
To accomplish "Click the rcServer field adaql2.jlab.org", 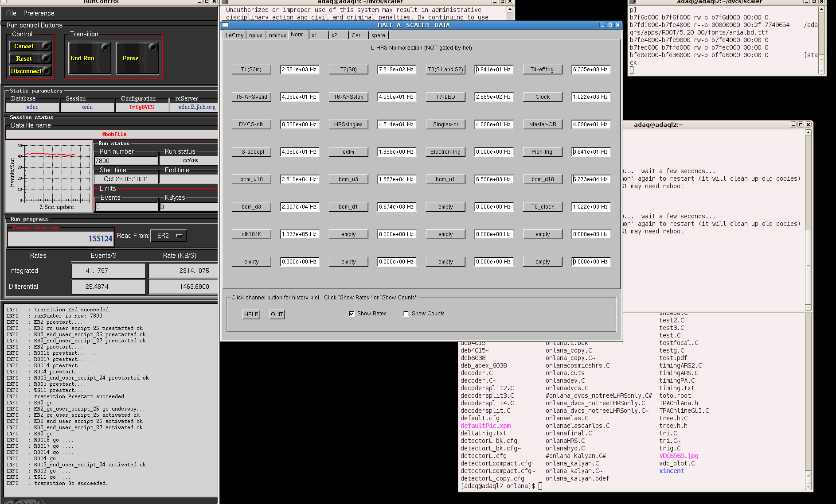I will pyautogui.click(x=194, y=107).
